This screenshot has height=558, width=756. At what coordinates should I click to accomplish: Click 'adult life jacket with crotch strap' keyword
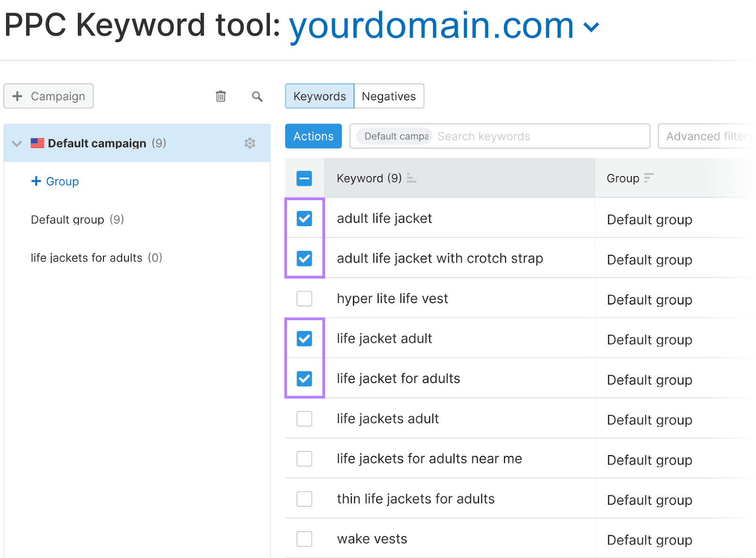tap(440, 259)
